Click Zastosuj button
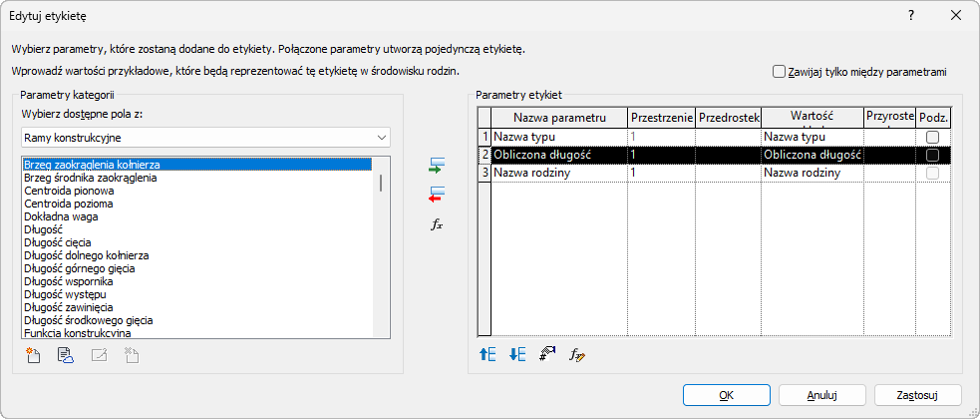 click(918, 395)
